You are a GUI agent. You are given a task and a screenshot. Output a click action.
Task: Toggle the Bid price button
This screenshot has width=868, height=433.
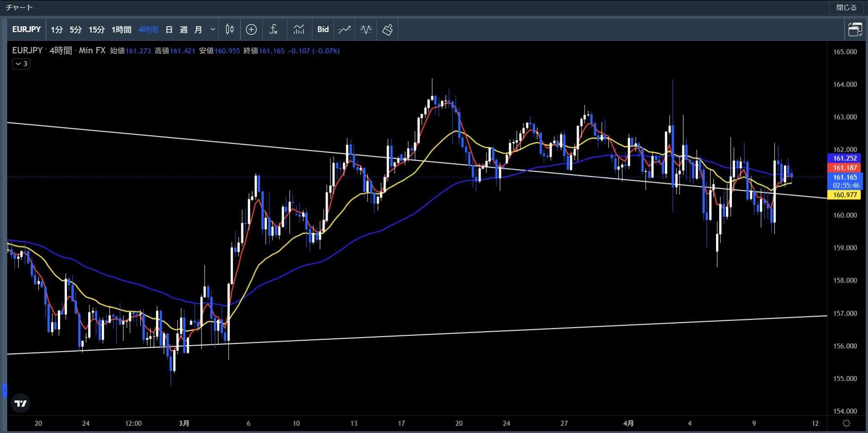tap(323, 29)
